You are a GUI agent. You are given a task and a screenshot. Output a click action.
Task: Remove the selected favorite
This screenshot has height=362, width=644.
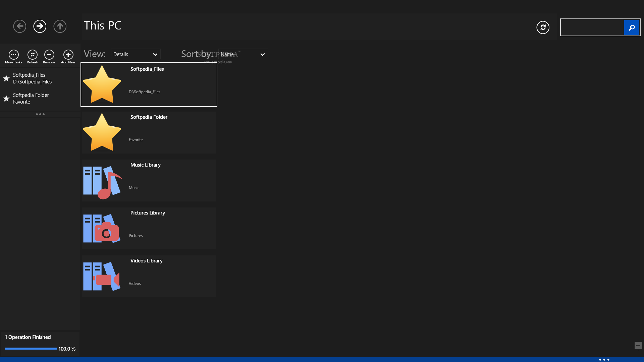[49, 57]
